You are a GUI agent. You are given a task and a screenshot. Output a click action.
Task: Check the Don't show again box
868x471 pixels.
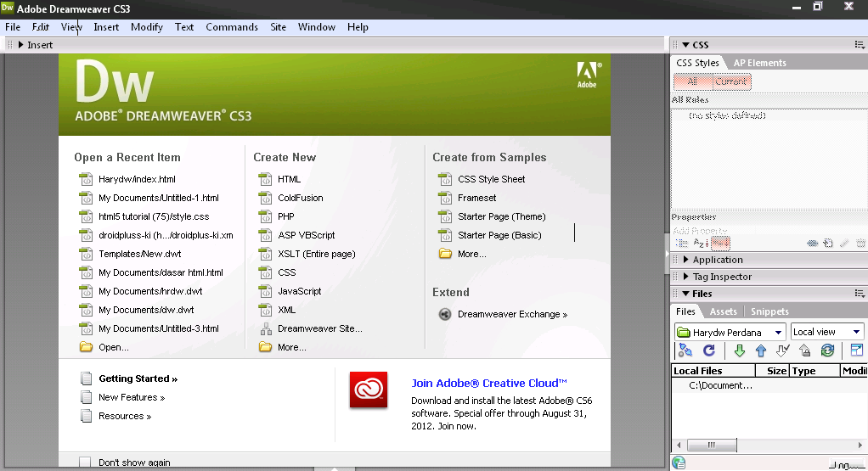tap(85, 463)
